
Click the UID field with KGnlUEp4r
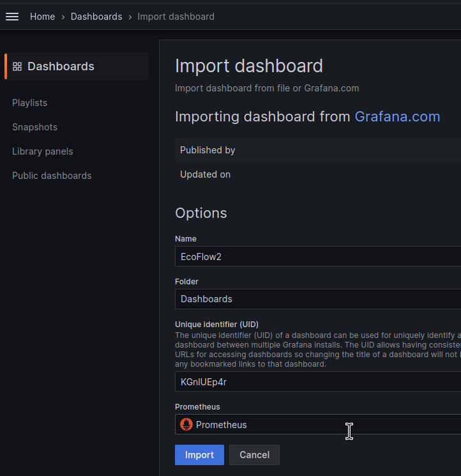click(x=318, y=381)
